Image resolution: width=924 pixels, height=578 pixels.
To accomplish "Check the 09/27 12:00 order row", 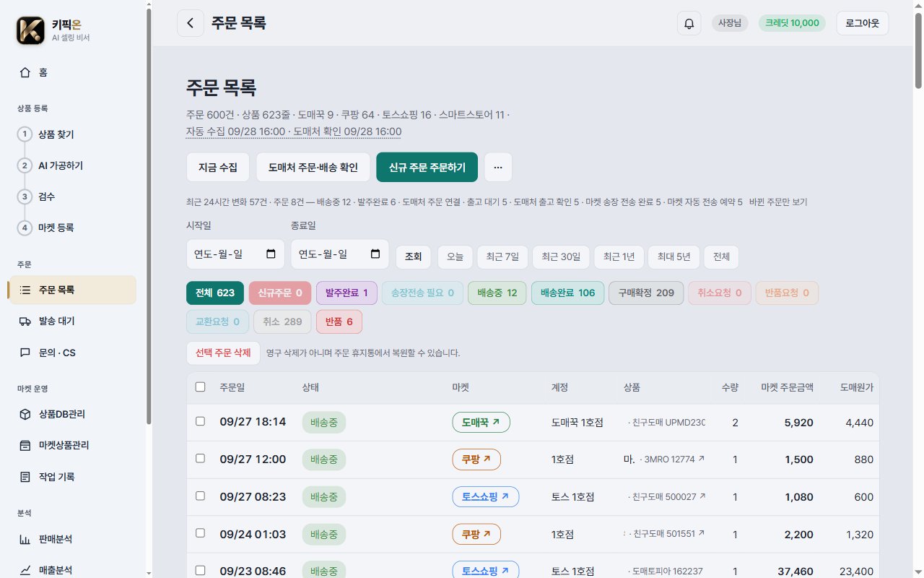I will pos(201,459).
